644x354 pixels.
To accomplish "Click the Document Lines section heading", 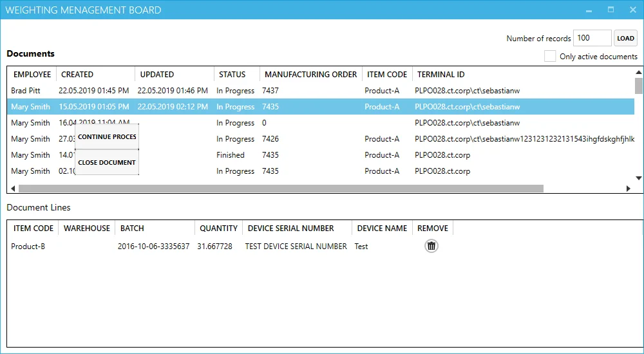I will tap(39, 207).
